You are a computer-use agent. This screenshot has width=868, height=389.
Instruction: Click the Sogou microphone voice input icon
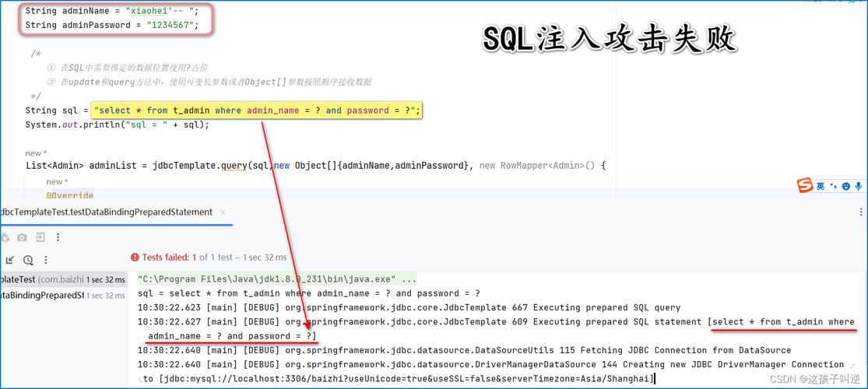pos(859,187)
